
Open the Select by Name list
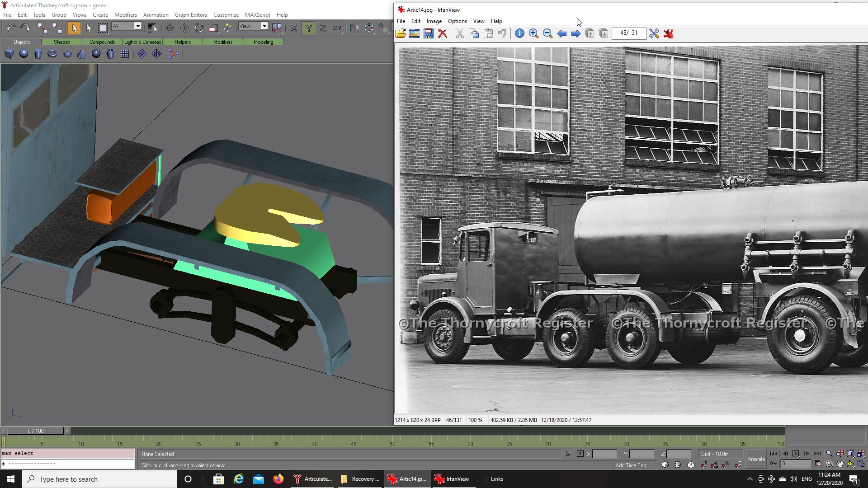152,28
